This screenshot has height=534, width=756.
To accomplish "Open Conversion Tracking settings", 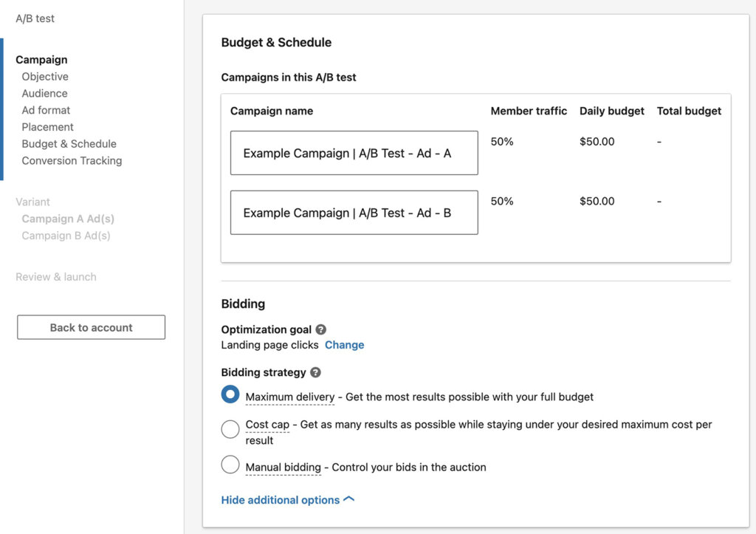I will tap(71, 160).
